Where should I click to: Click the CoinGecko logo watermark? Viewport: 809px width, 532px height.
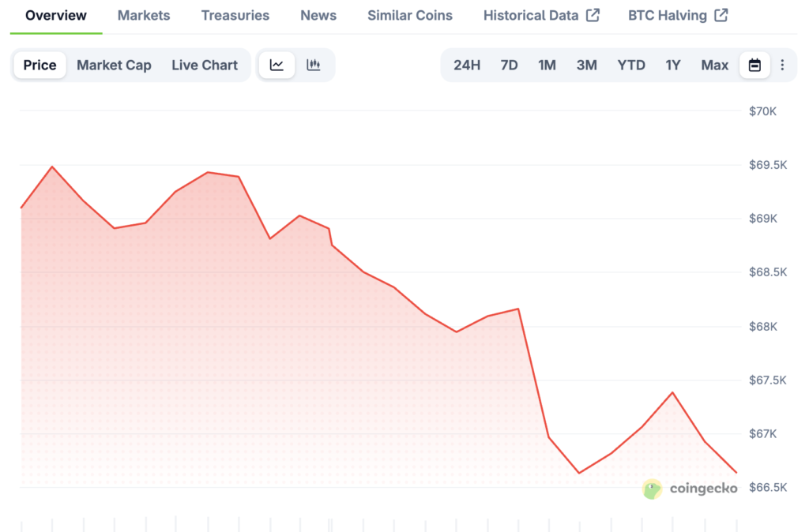tap(690, 489)
